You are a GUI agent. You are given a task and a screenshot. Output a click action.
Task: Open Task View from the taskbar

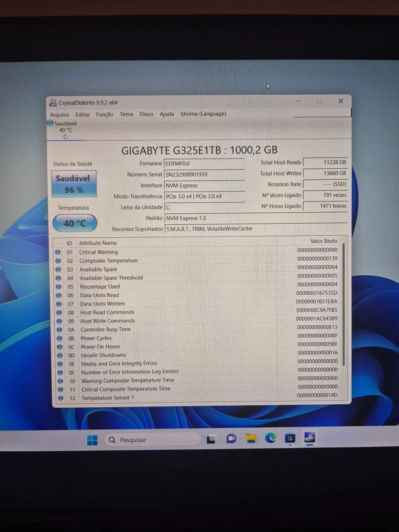[211, 439]
